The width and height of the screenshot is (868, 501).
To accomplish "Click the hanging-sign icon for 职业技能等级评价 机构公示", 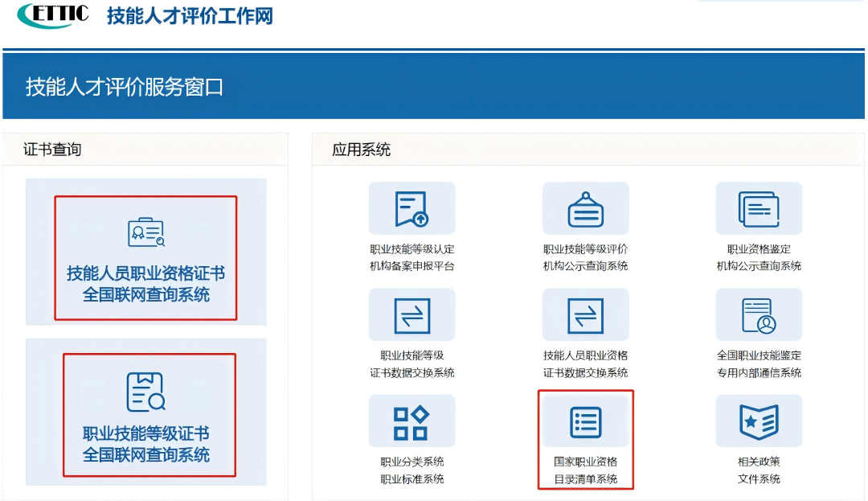I will [585, 209].
